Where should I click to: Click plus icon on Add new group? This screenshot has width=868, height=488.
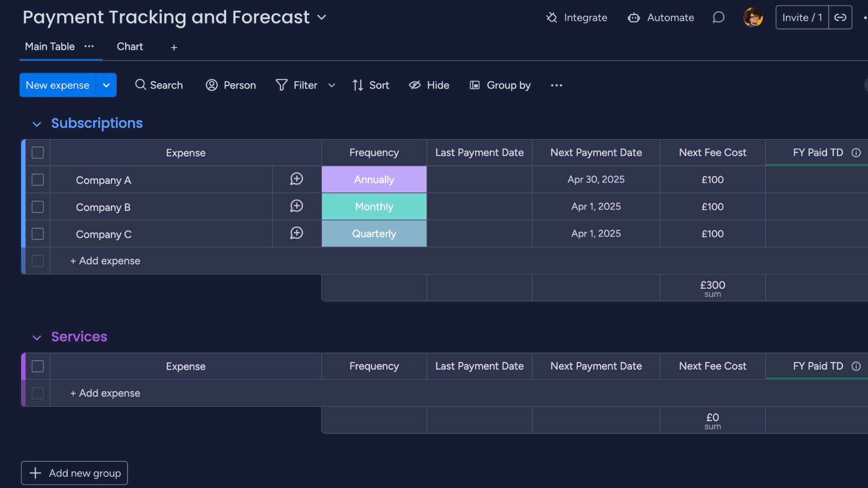[x=35, y=473]
